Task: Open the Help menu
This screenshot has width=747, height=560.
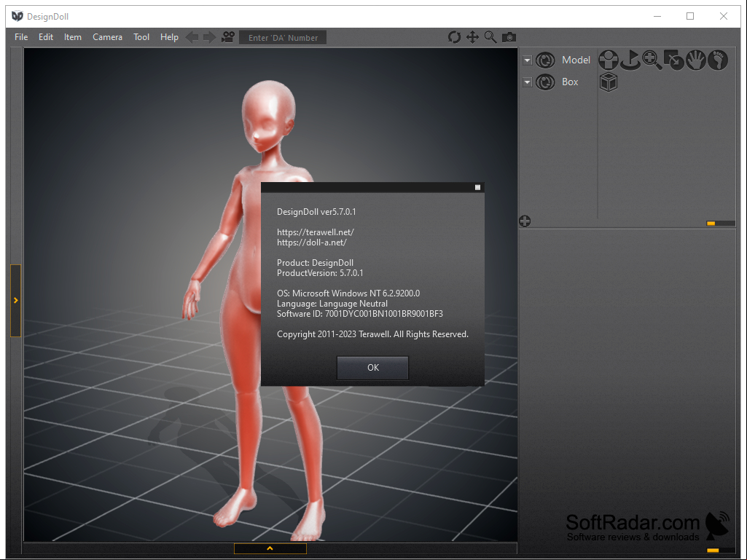Action: tap(169, 37)
